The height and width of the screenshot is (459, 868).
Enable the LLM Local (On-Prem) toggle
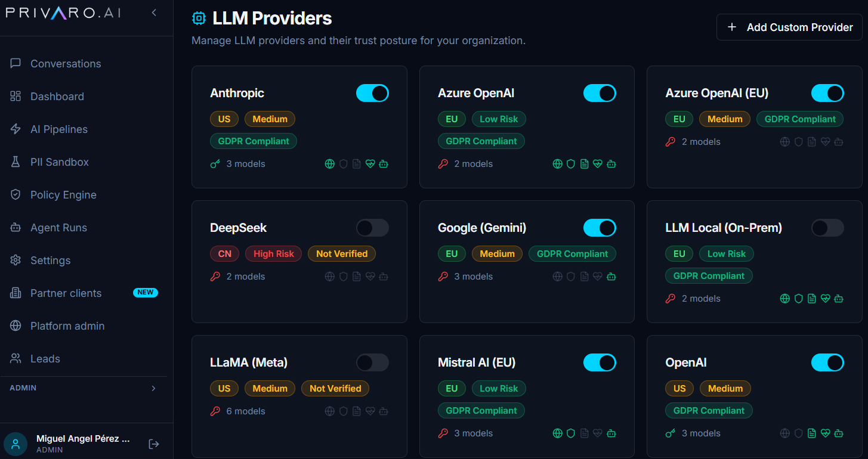827,228
